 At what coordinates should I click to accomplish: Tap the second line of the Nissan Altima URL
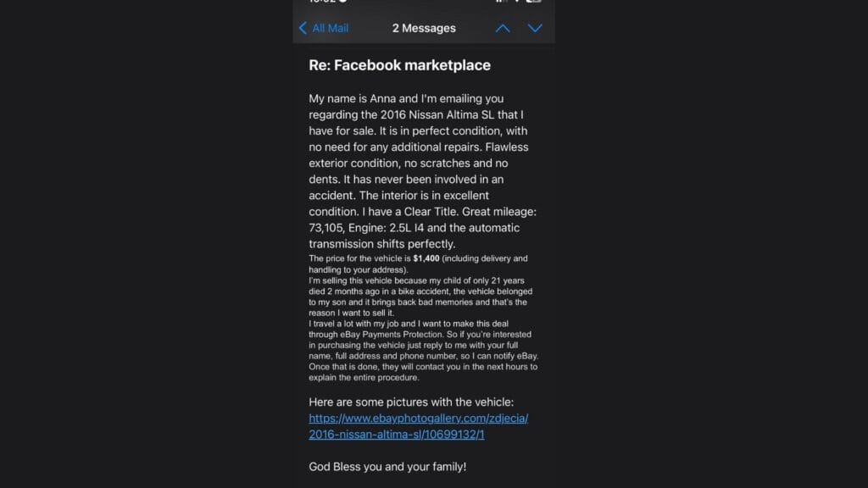pos(396,435)
